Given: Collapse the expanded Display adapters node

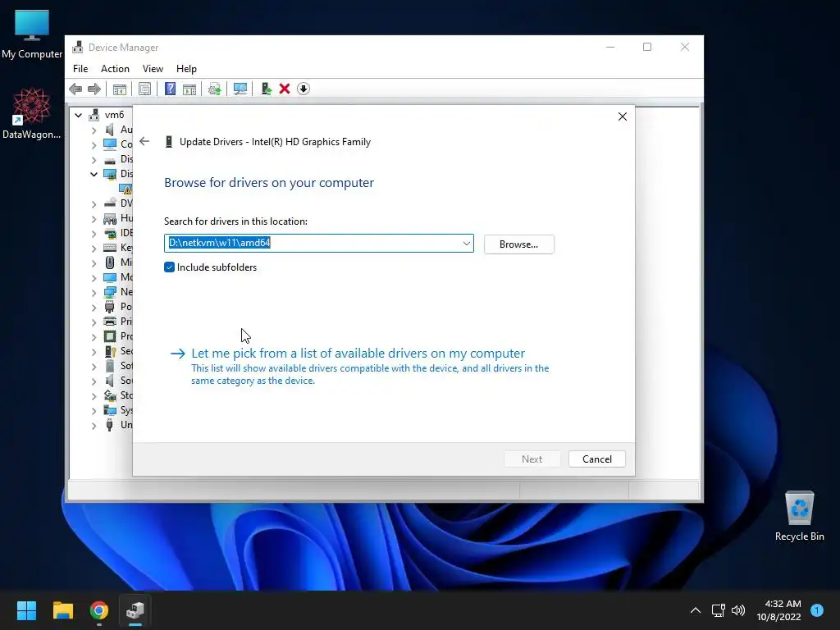Looking at the screenshot, I should tap(94, 174).
